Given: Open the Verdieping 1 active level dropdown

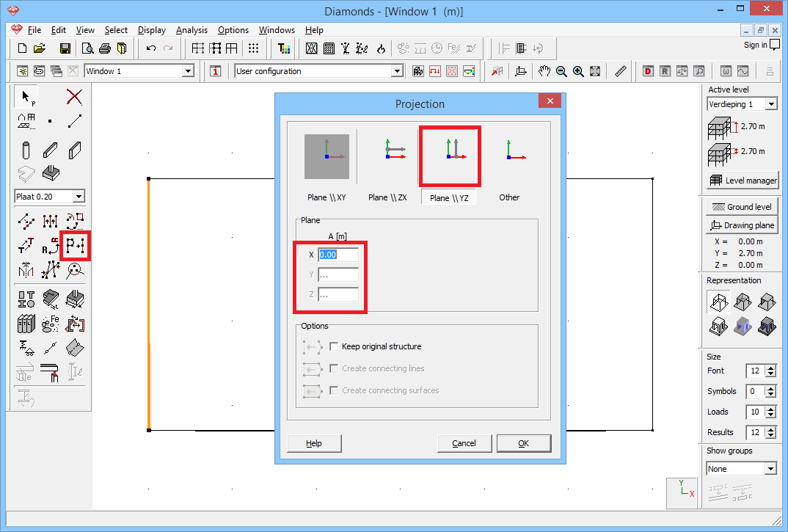Looking at the screenshot, I should click(771, 104).
